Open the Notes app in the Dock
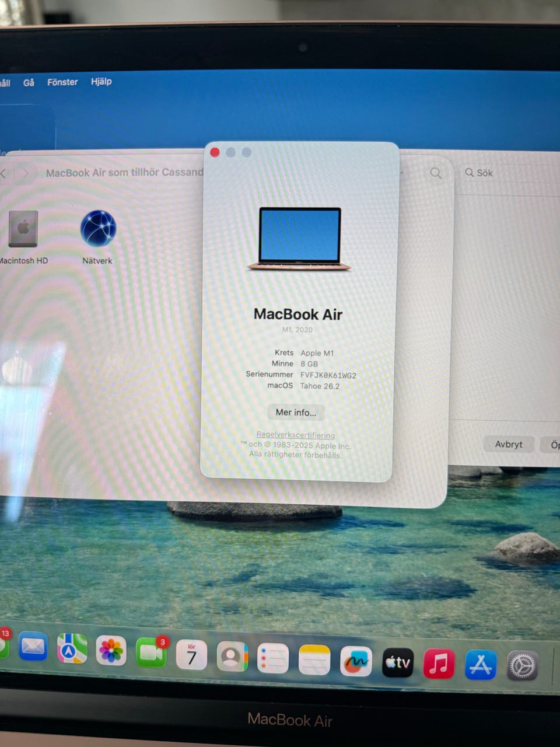 [314, 660]
